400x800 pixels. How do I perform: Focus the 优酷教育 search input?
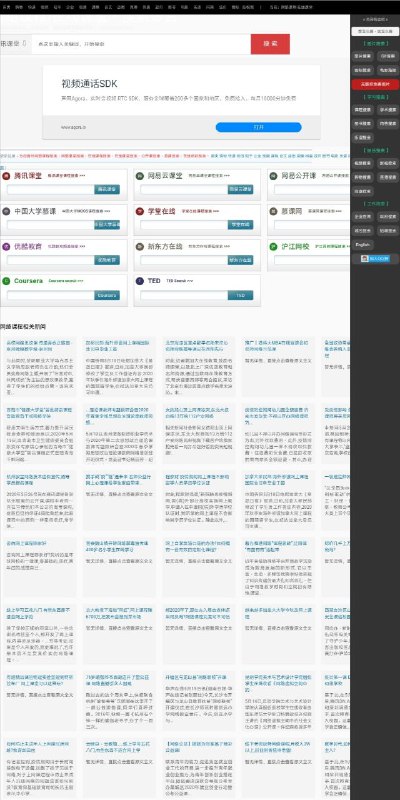coord(51,260)
